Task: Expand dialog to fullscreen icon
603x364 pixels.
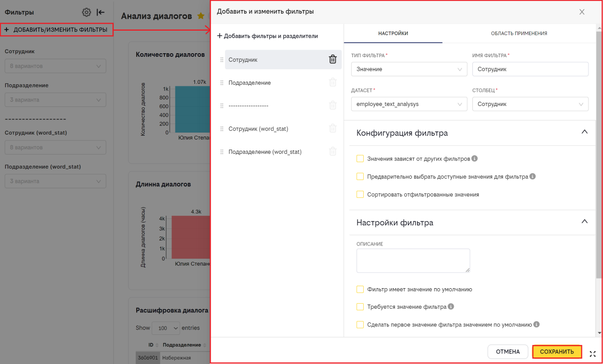Action: (x=592, y=354)
